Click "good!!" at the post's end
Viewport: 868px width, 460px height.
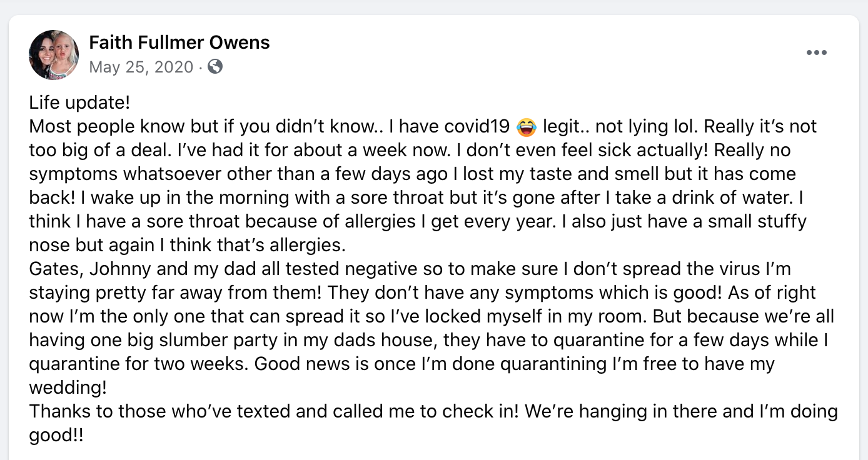[56, 435]
